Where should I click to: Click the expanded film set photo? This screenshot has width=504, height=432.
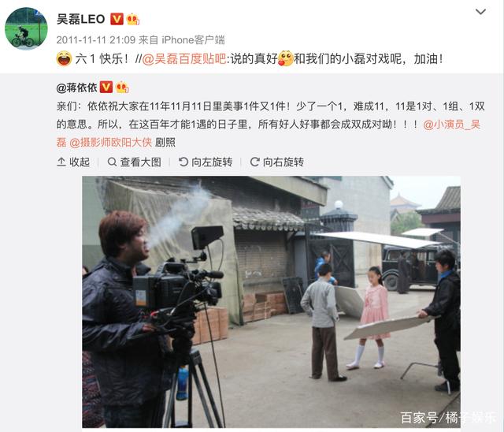coord(271,302)
